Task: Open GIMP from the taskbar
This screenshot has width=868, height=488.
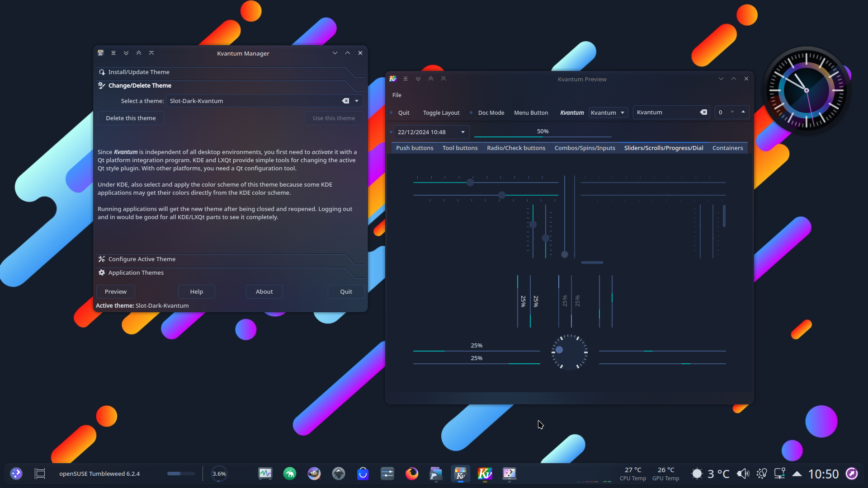Action: click(x=314, y=474)
